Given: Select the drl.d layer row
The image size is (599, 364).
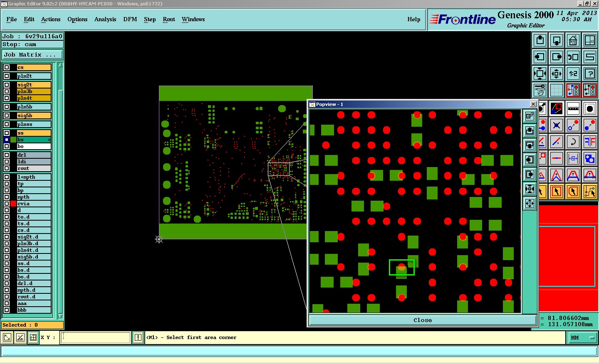Looking at the screenshot, I should tap(34, 283).
